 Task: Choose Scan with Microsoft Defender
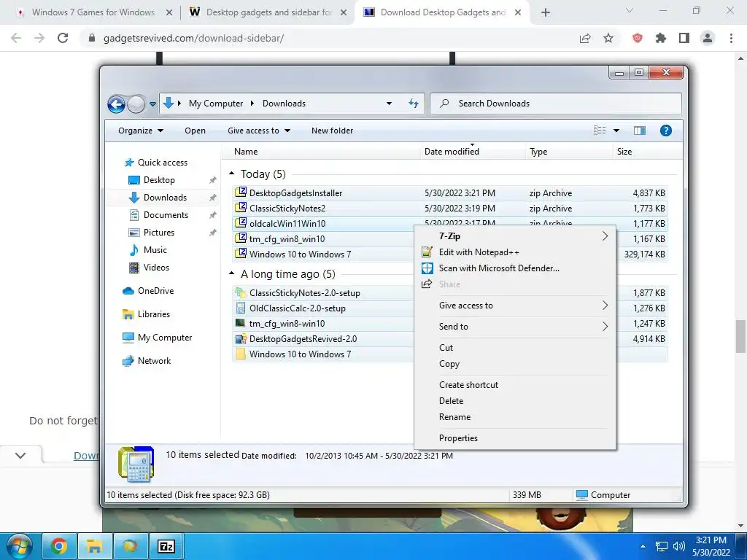515,268
